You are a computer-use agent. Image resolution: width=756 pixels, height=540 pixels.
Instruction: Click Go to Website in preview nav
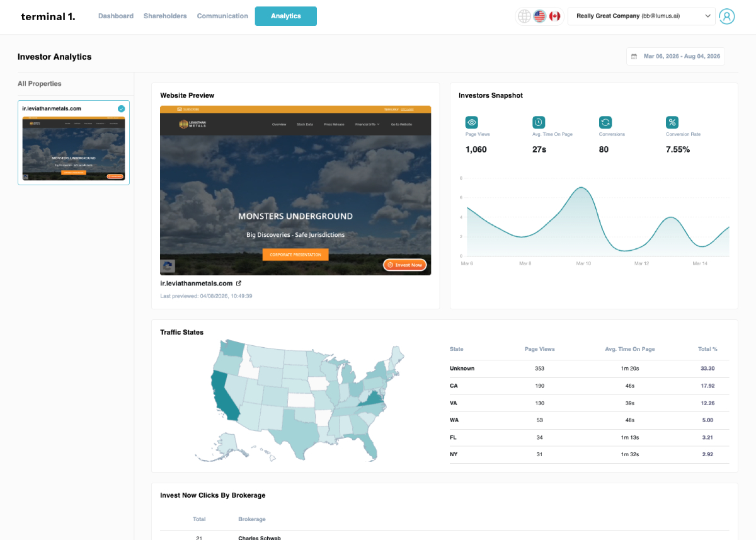[x=401, y=124]
